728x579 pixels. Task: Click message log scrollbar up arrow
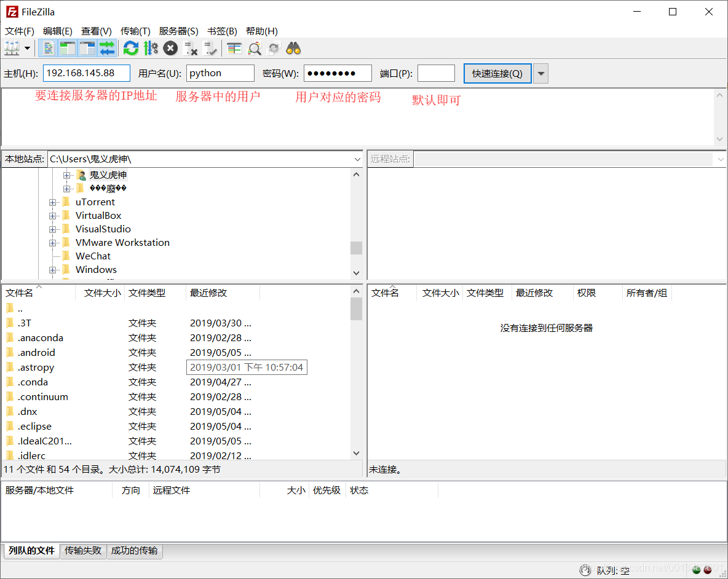719,95
